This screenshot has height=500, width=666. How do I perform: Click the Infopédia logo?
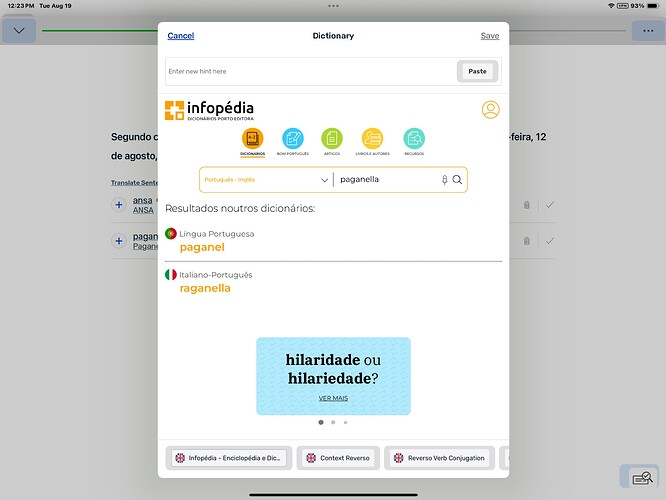[x=209, y=110]
